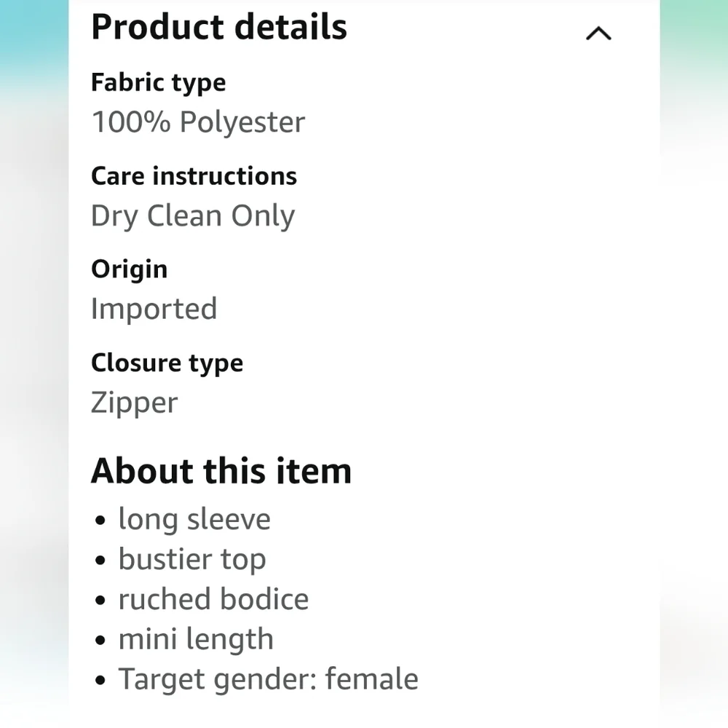Click the Dry Clean Only value
This screenshot has height=728, width=728.
point(193,215)
